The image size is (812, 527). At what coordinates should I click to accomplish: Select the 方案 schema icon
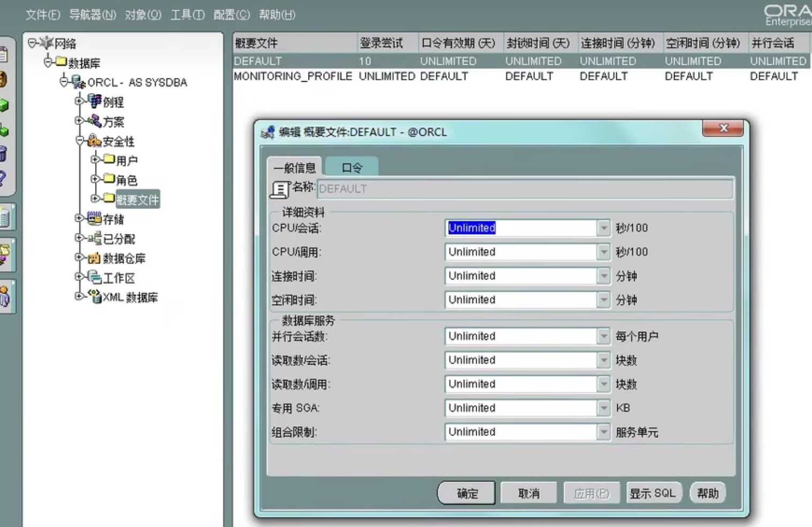pyautogui.click(x=95, y=120)
